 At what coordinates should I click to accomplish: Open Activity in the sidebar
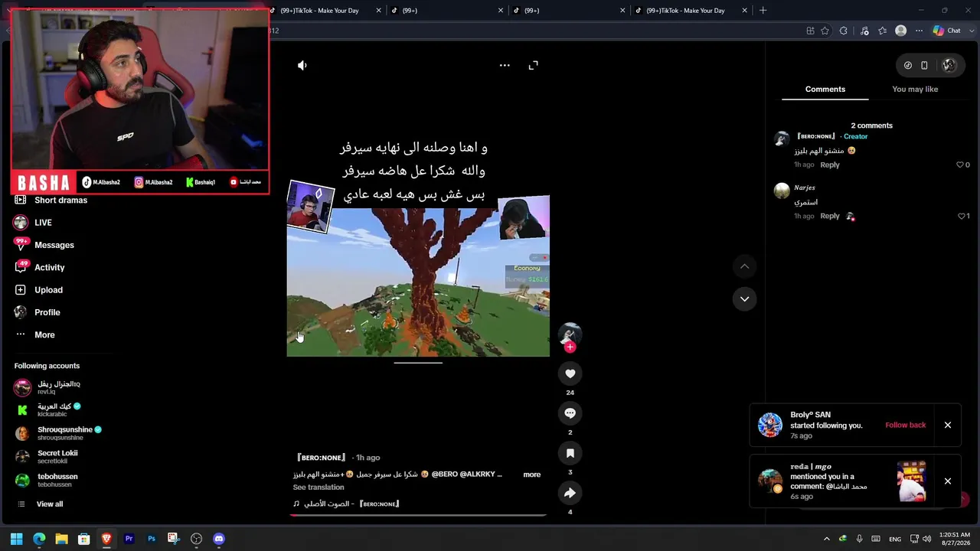(x=50, y=268)
